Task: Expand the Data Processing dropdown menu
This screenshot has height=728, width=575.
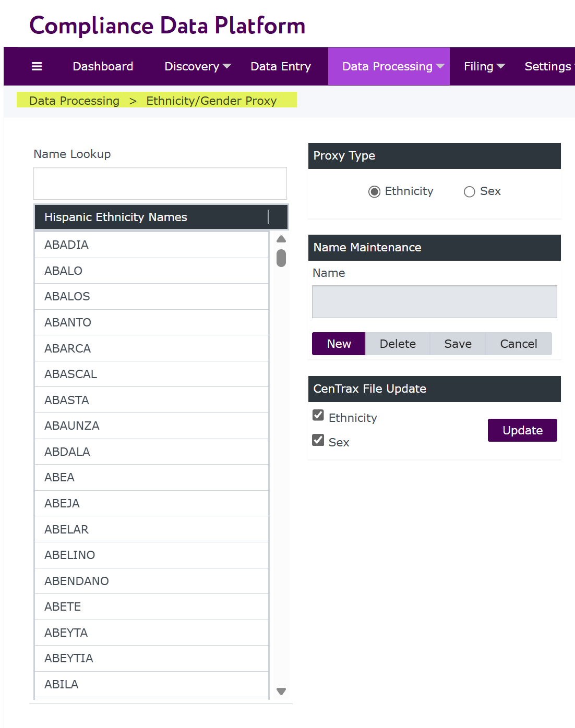Action: [393, 66]
